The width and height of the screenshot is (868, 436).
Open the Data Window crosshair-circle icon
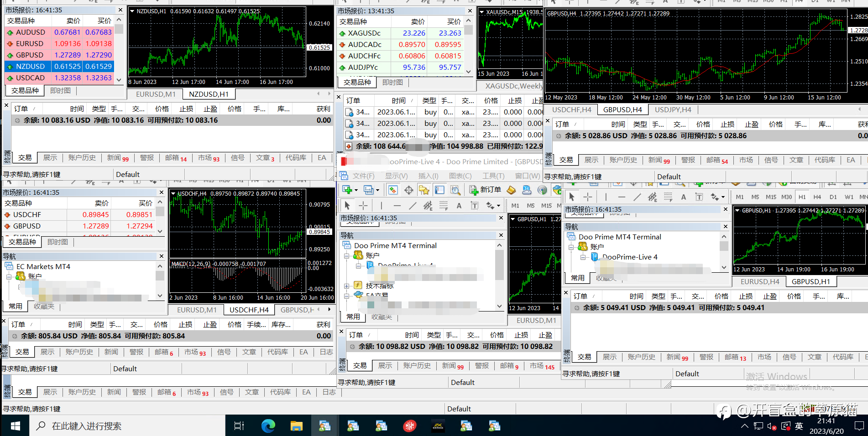click(x=409, y=190)
